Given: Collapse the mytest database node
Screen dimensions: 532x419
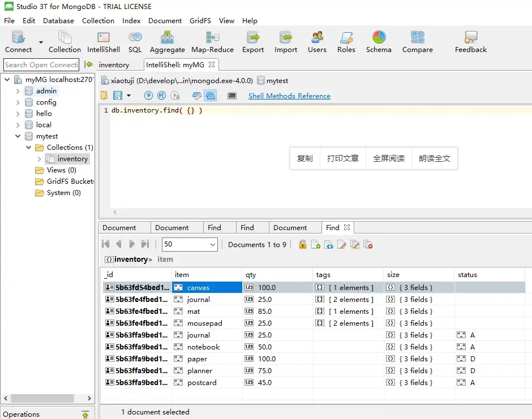Looking at the screenshot, I should (18, 136).
